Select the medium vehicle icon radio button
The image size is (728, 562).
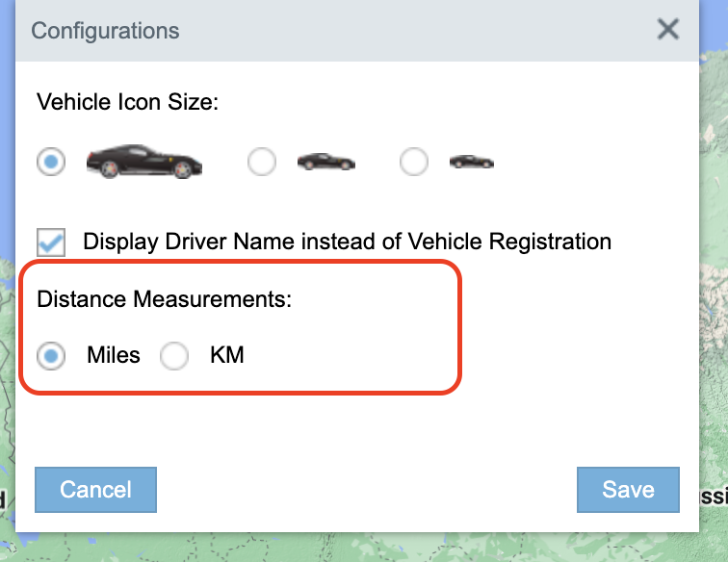pos(262,162)
